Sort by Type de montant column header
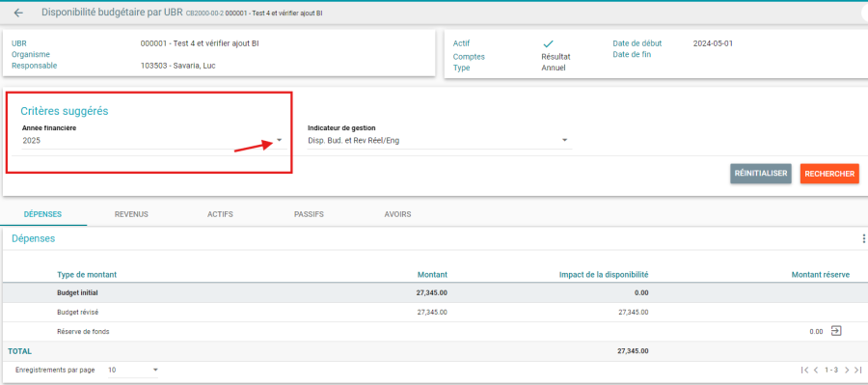The image size is (868, 385). tap(87, 275)
